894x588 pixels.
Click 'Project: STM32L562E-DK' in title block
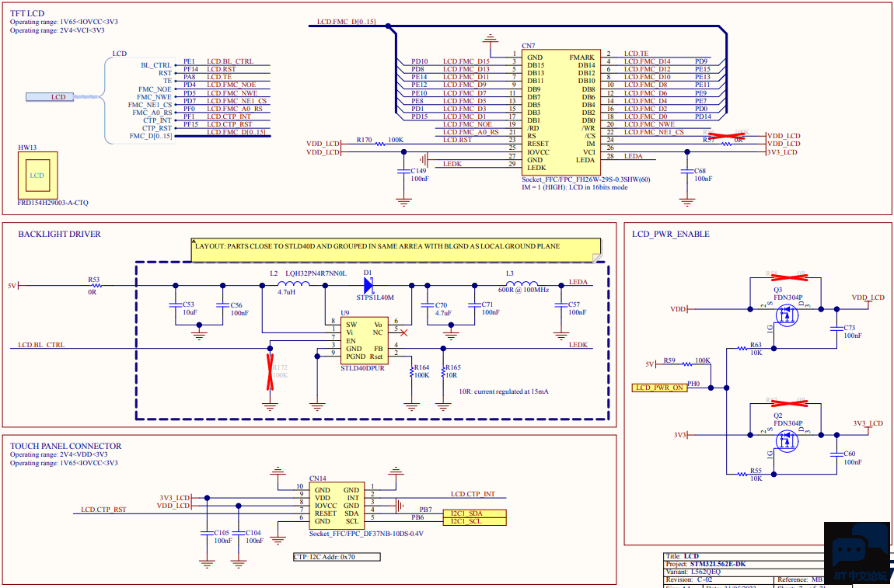(x=706, y=564)
